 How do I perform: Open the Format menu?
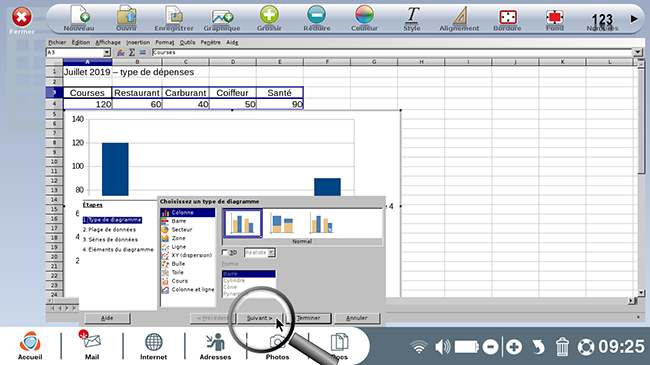(x=165, y=42)
